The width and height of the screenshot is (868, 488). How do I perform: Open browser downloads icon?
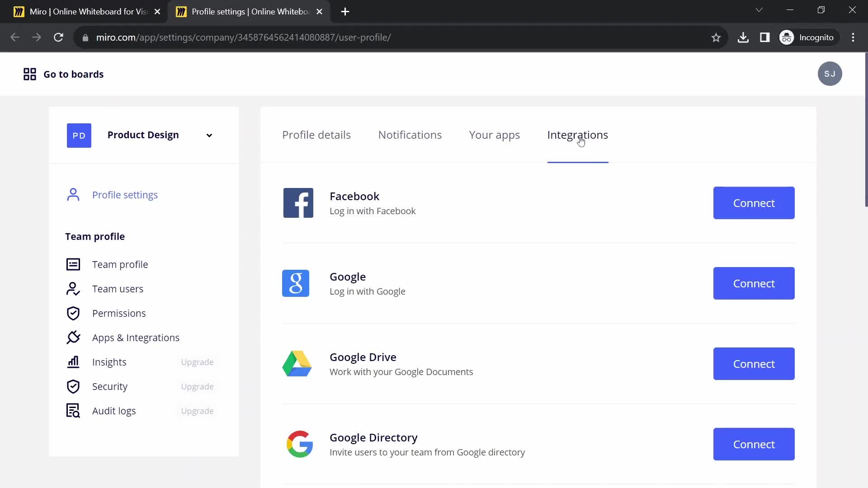click(x=743, y=38)
